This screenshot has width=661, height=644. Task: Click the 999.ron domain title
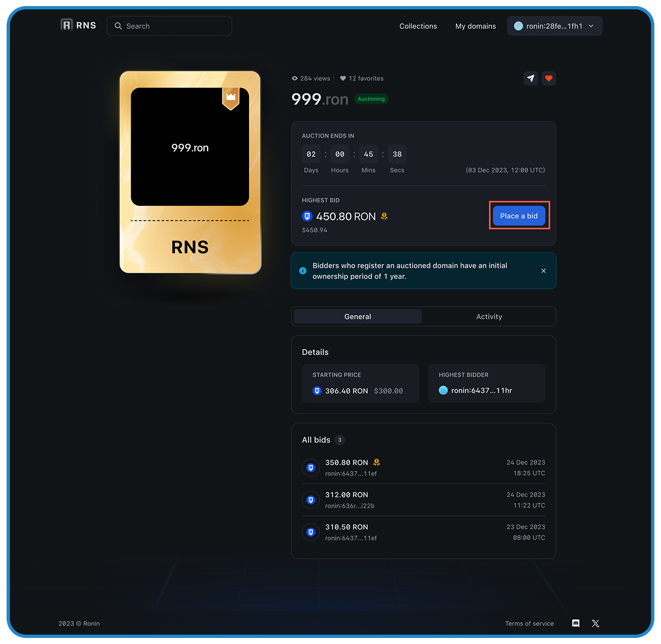click(x=320, y=99)
